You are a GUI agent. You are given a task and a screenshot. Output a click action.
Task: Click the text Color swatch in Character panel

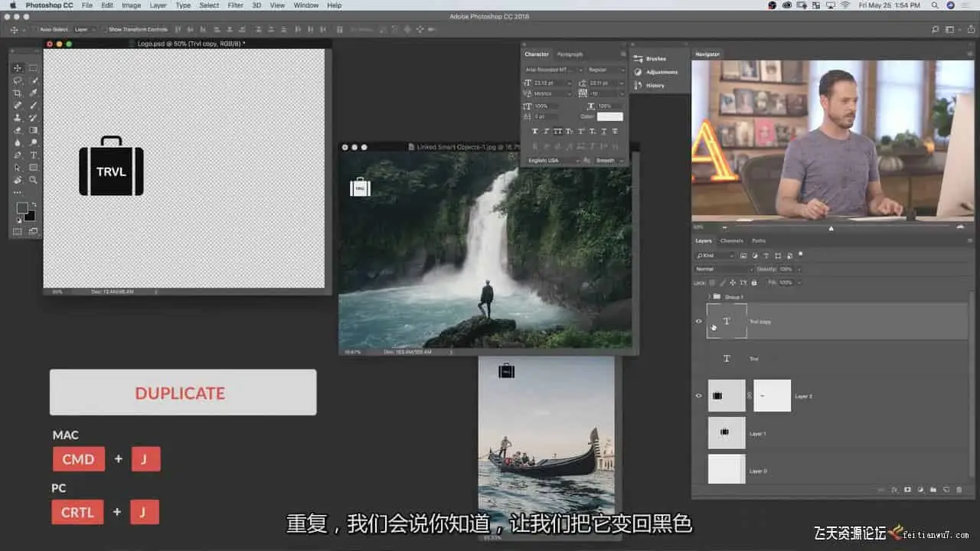[x=610, y=117]
